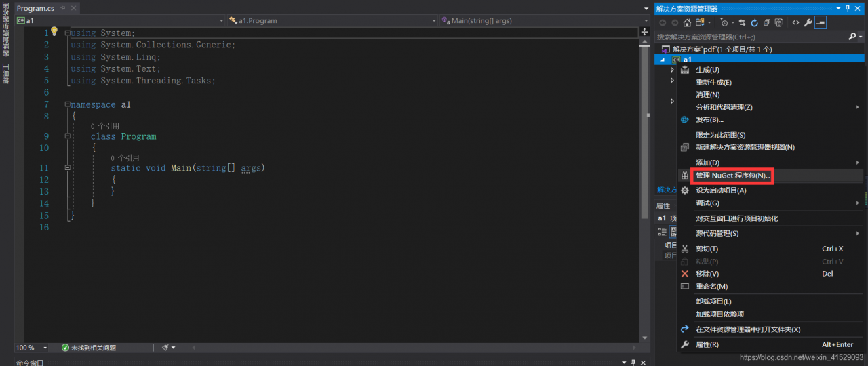
Task: Select 重命名(M) in context menu
Action: point(771,287)
